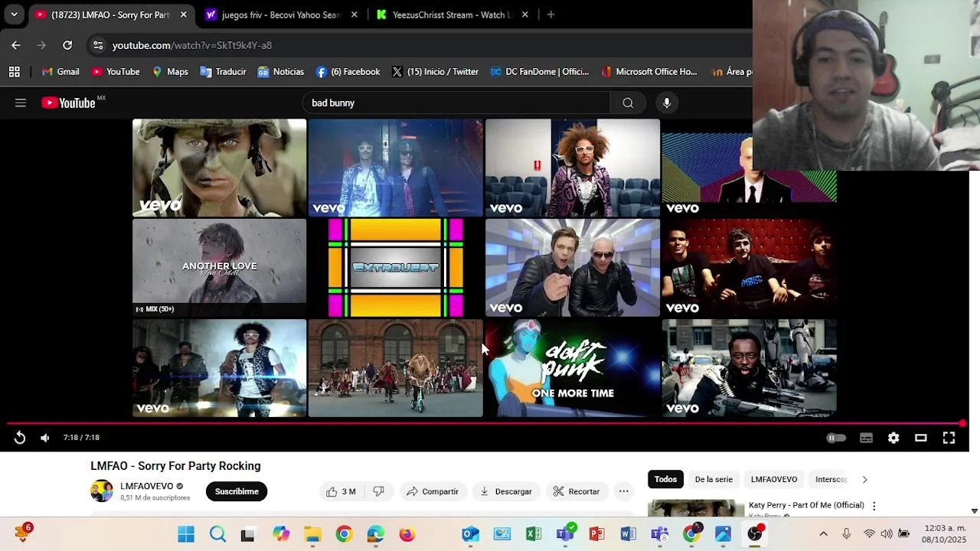Screen dimensions: 980x551
Task: Open the DC FanDome bookmark
Action: (x=540, y=71)
